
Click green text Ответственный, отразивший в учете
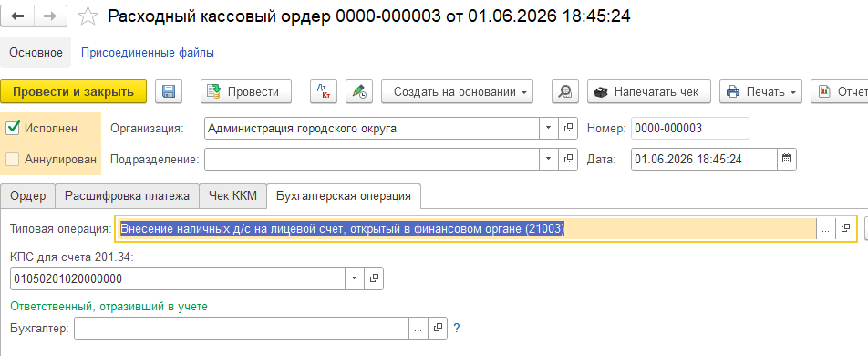109,306
